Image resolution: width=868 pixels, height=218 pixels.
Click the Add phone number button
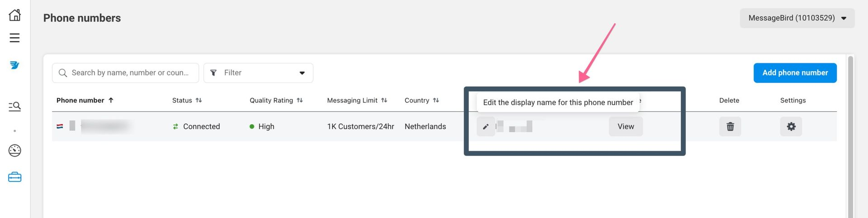tap(795, 73)
